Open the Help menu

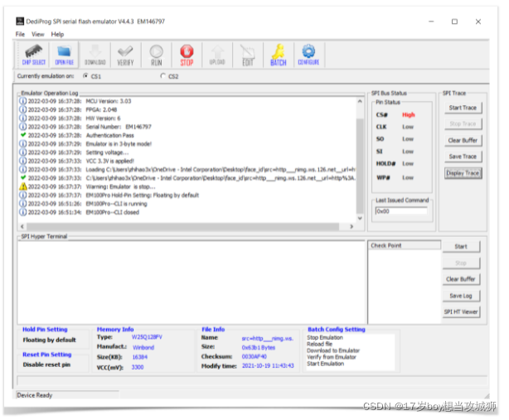click(x=57, y=34)
